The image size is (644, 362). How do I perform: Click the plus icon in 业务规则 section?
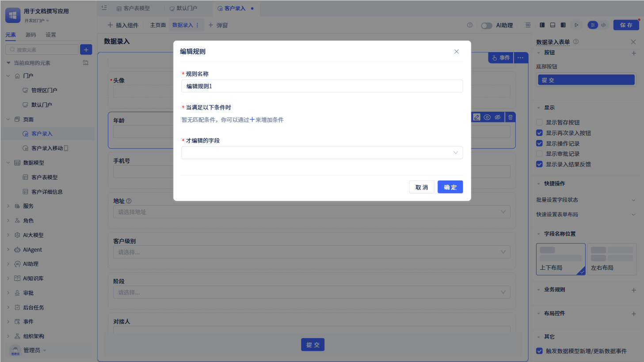coord(634,290)
